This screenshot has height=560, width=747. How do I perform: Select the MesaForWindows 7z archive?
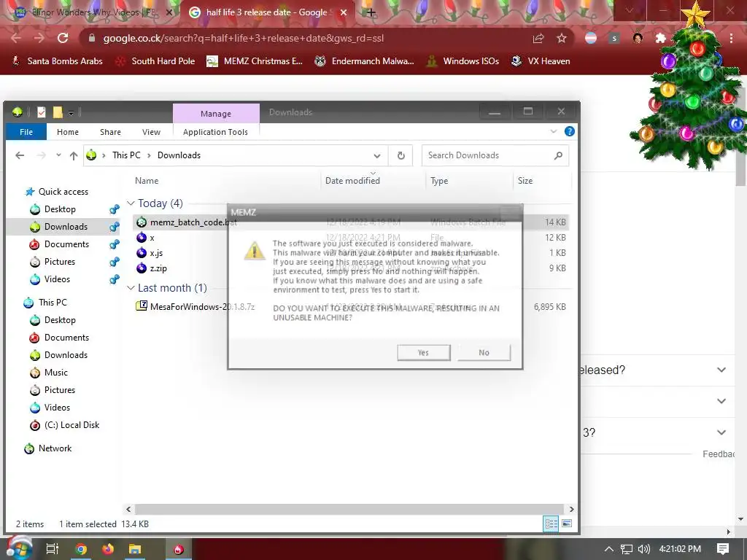[x=352, y=307]
